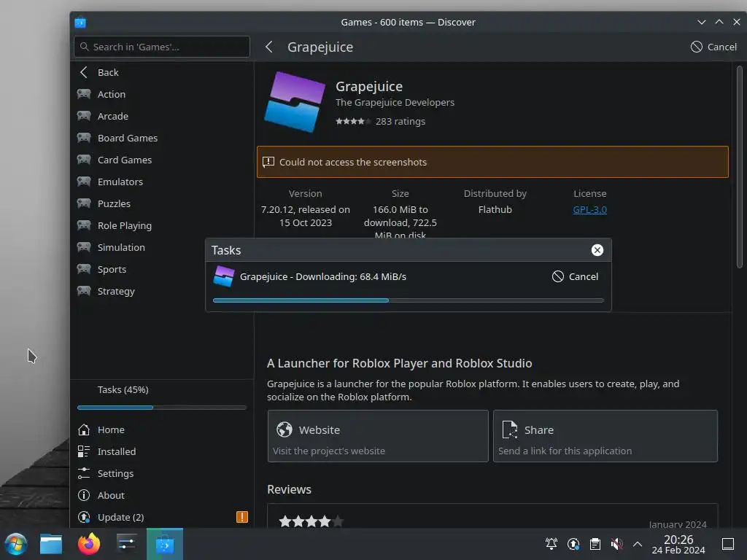Click the Share document icon

510,429
